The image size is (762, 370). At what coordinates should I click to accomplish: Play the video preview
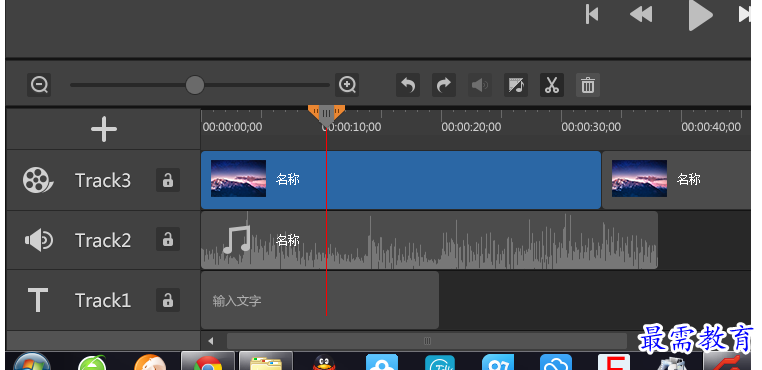(701, 15)
